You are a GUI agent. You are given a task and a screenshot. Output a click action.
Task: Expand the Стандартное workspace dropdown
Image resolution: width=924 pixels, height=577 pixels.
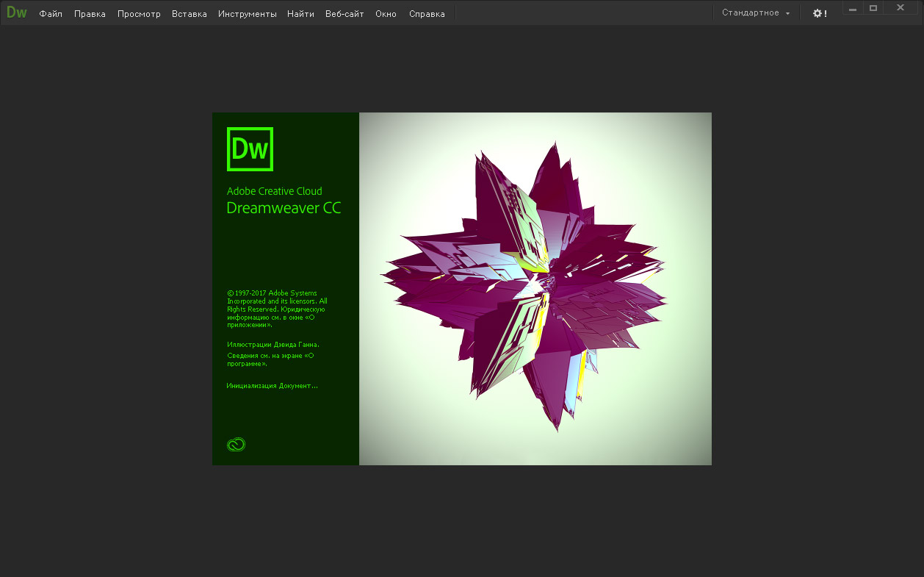pyautogui.click(x=756, y=13)
